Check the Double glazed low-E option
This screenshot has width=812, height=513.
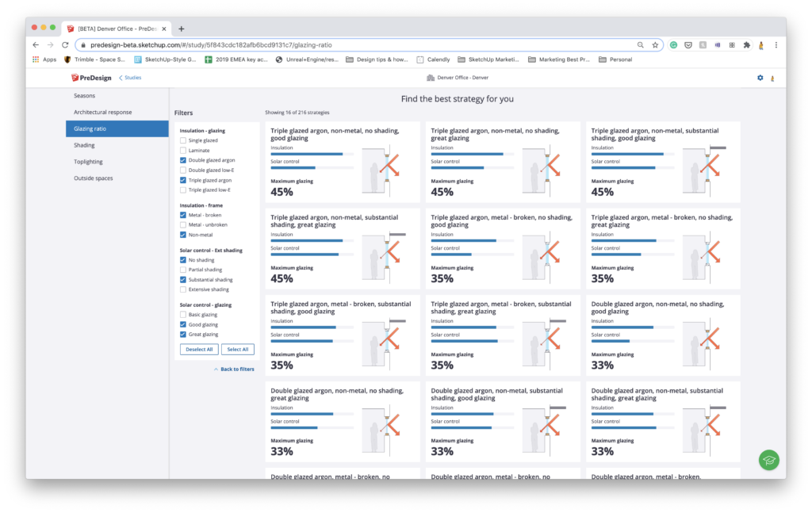[x=183, y=170]
